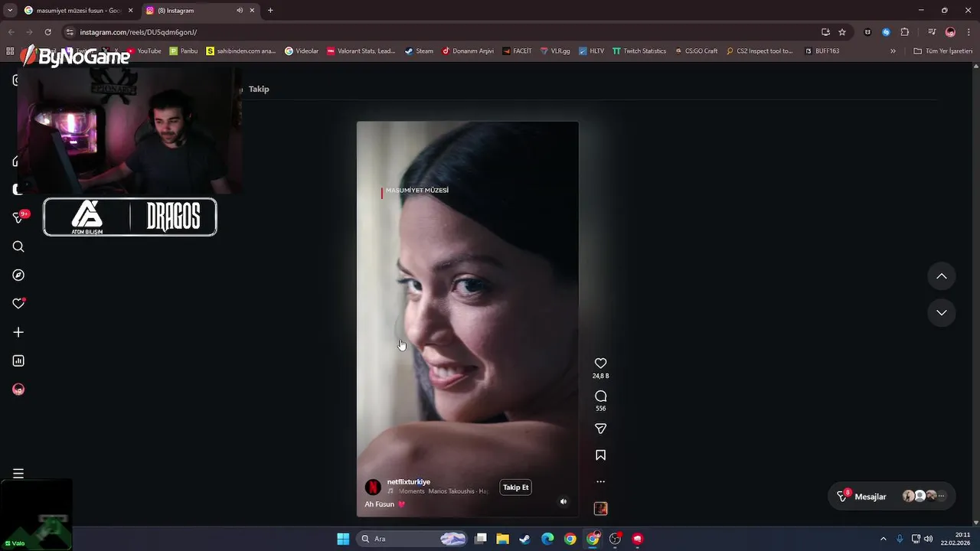
Task: Open the volume control in system tray
Action: [929, 539]
